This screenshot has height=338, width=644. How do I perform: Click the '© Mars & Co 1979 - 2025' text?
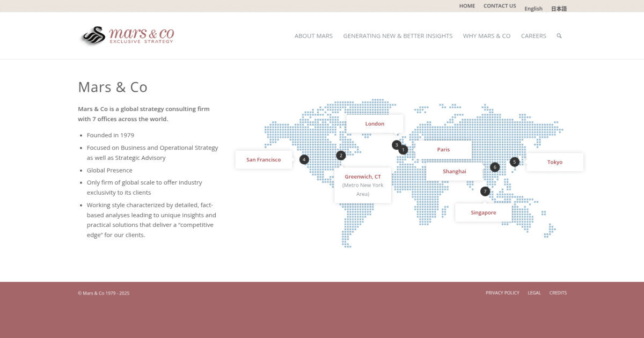tap(104, 293)
